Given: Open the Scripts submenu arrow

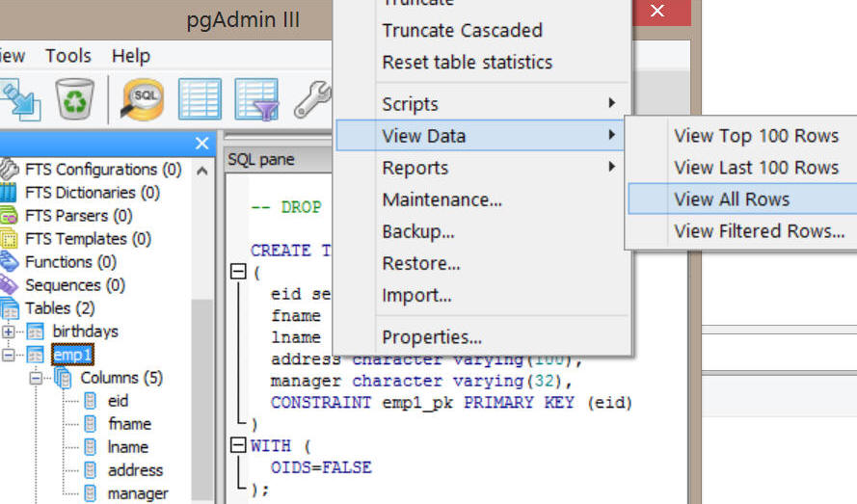Looking at the screenshot, I should [611, 103].
